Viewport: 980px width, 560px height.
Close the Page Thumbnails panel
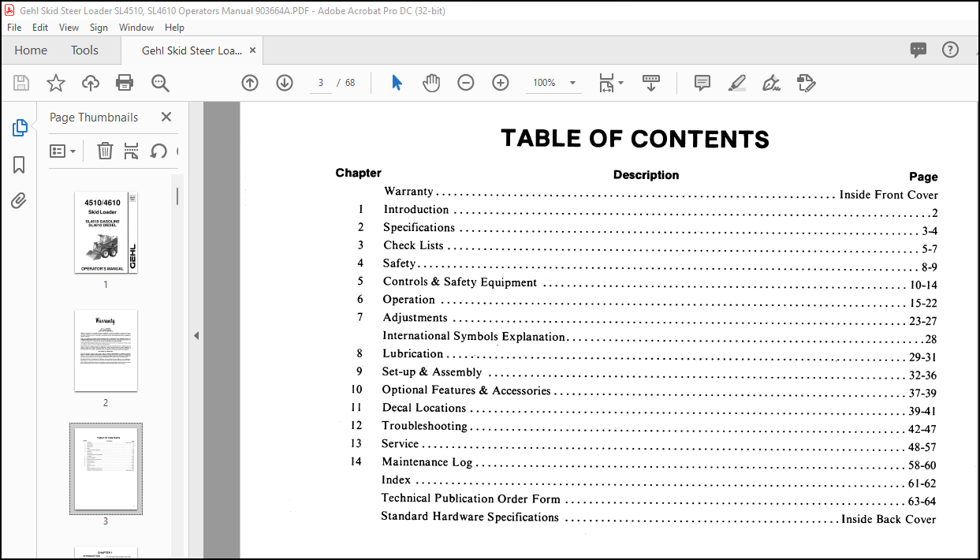coord(166,117)
